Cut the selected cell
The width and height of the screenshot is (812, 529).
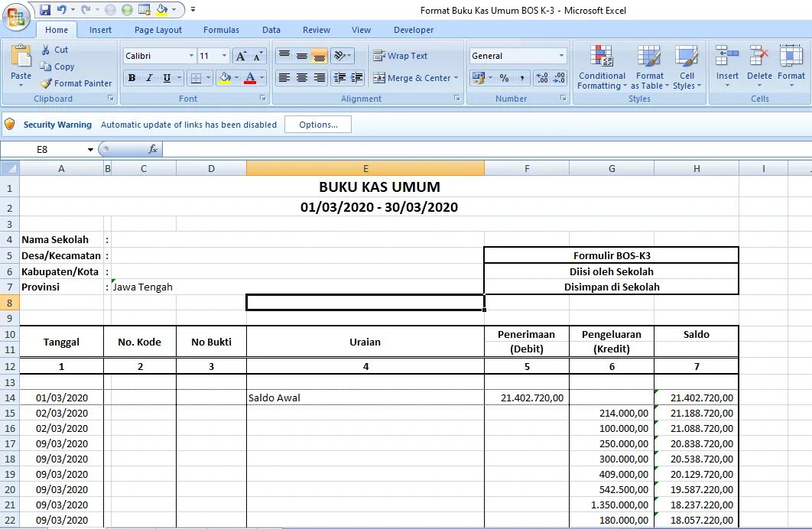[55, 50]
